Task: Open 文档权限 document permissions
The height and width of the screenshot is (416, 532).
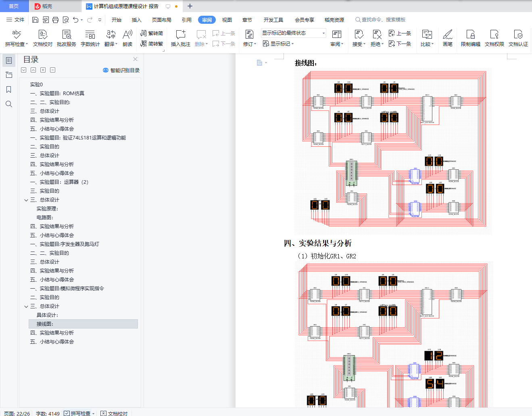Action: tap(494, 38)
